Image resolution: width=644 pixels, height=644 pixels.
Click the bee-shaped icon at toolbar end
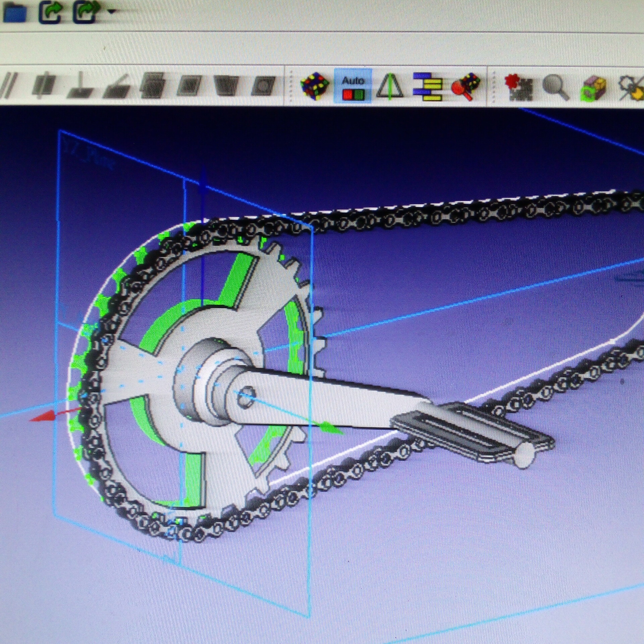632,88
